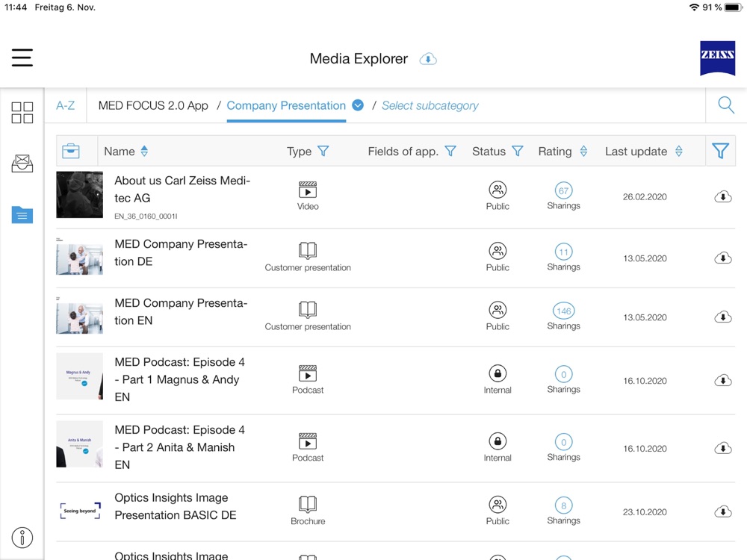The width and height of the screenshot is (747, 560).
Task: Tap the date 26.02.2020
Action: tap(645, 196)
